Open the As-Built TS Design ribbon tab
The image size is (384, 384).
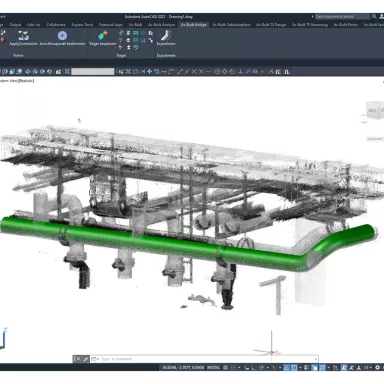(271, 25)
